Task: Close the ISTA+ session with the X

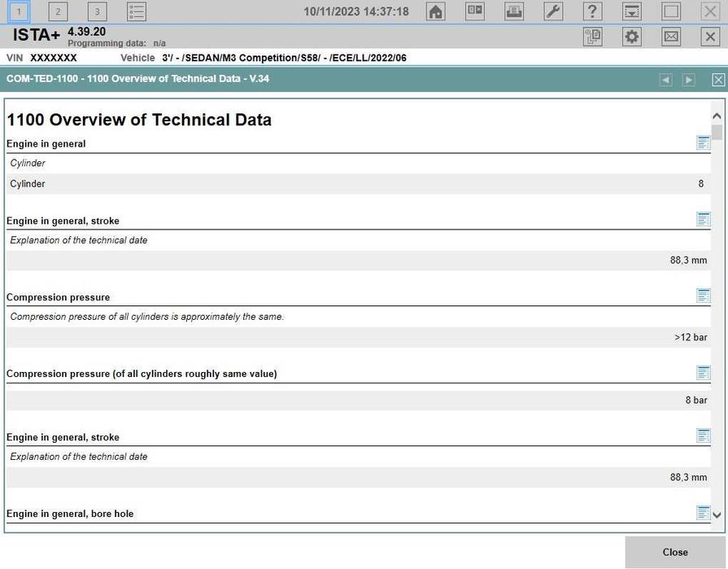Action: tap(710, 37)
